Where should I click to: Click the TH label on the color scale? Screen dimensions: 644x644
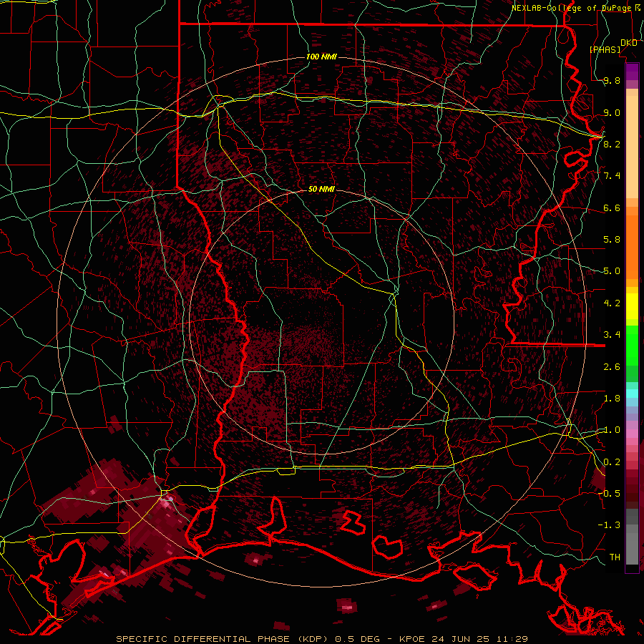615,557
